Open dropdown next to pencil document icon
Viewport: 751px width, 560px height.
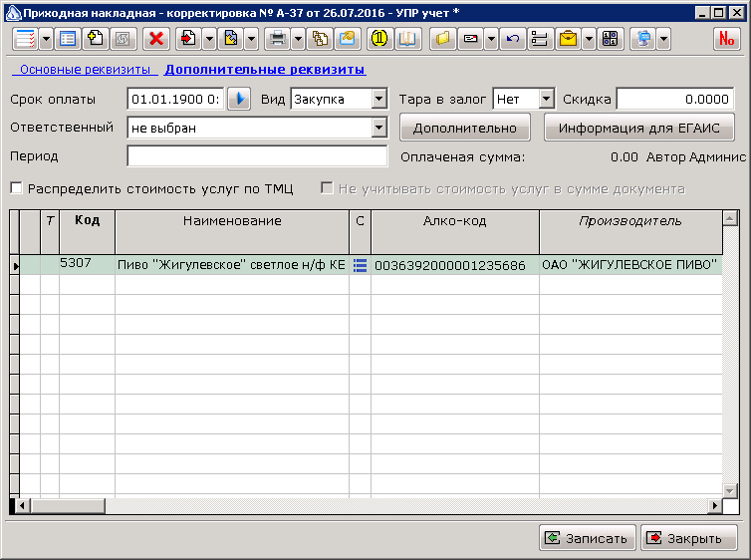(251, 39)
